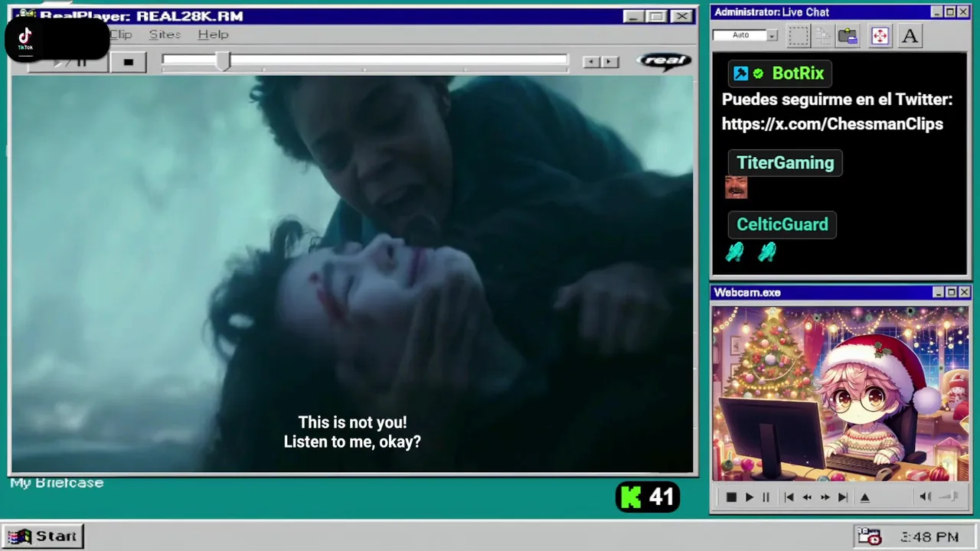980x551 pixels.
Task: Click the webcam avatar image
Action: pos(840,394)
